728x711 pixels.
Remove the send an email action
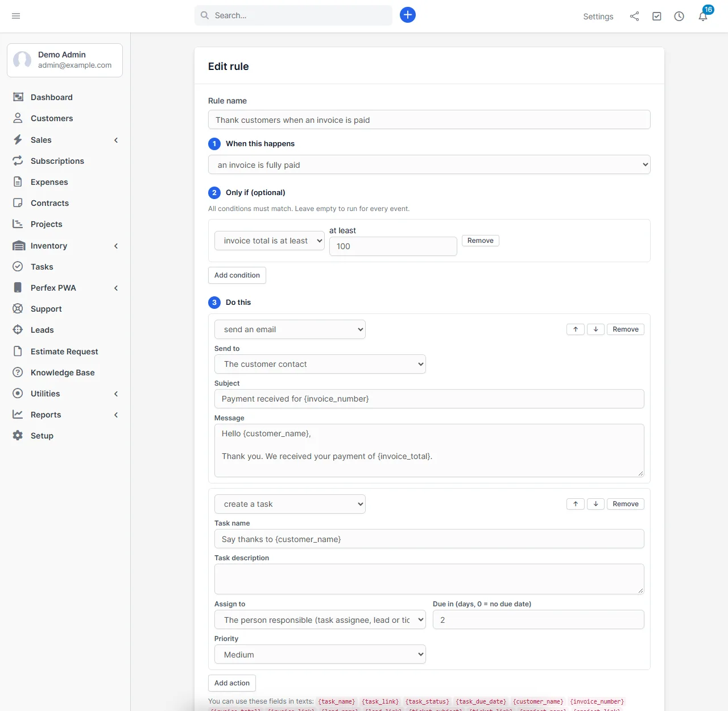[x=626, y=329]
